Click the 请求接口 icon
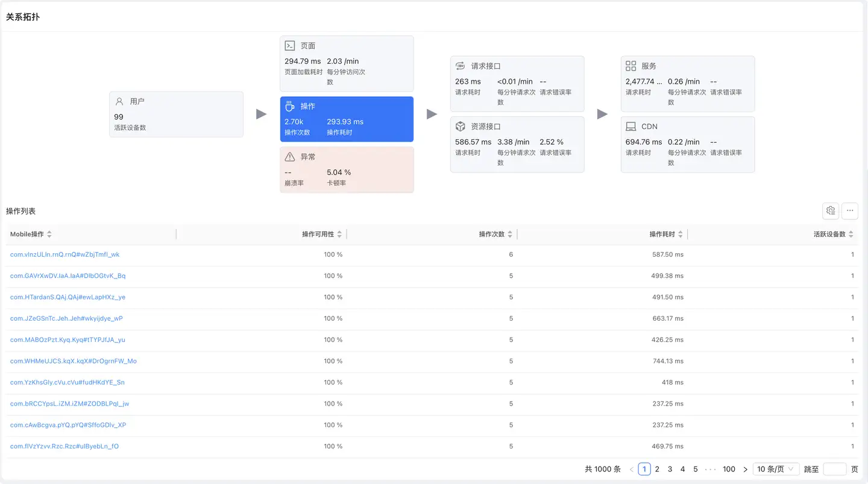 click(x=461, y=66)
